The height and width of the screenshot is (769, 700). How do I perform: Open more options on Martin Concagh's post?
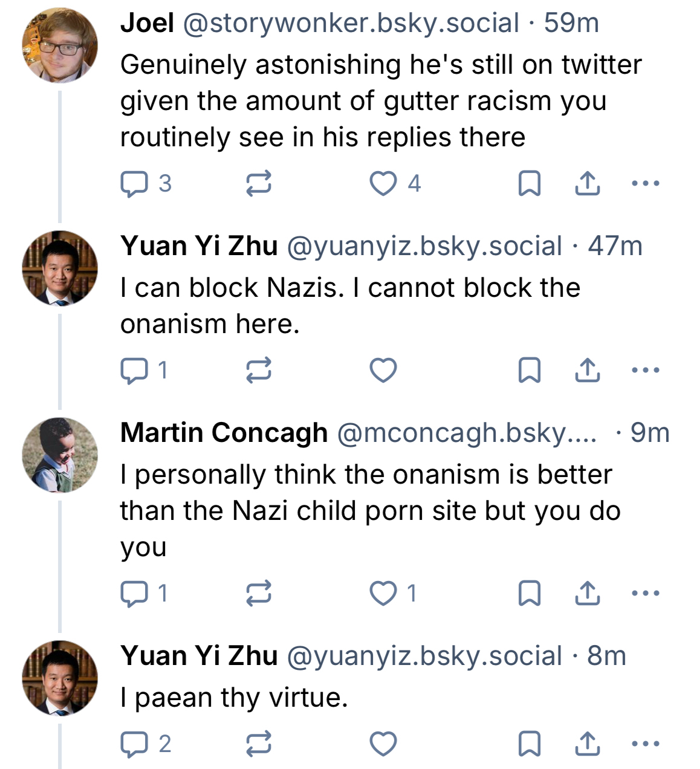645,593
